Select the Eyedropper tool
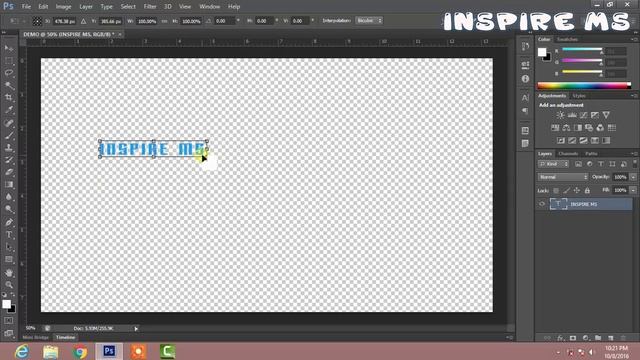 tap(9, 110)
